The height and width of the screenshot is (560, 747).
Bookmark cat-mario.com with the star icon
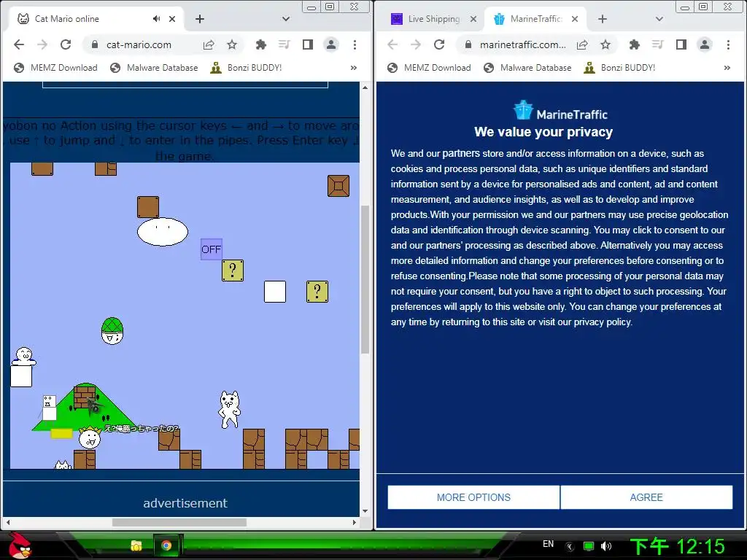pyautogui.click(x=232, y=44)
